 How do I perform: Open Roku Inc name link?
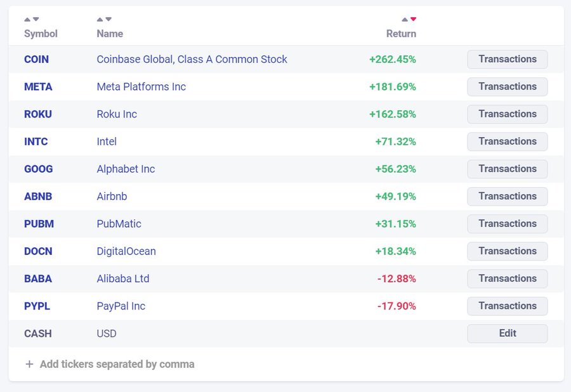click(x=117, y=114)
